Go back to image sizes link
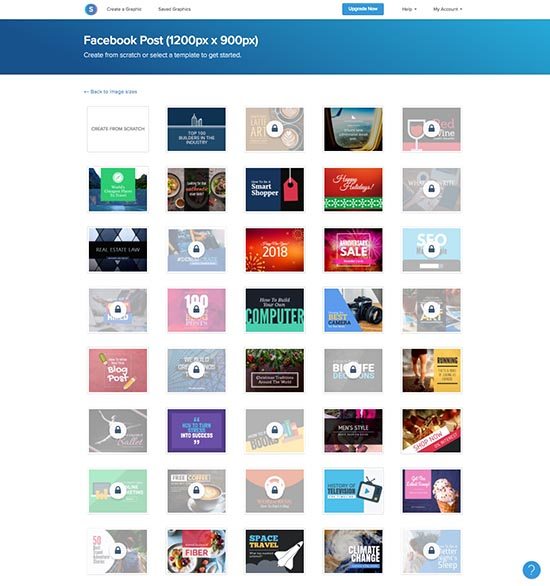The image size is (550, 586). click(x=111, y=92)
